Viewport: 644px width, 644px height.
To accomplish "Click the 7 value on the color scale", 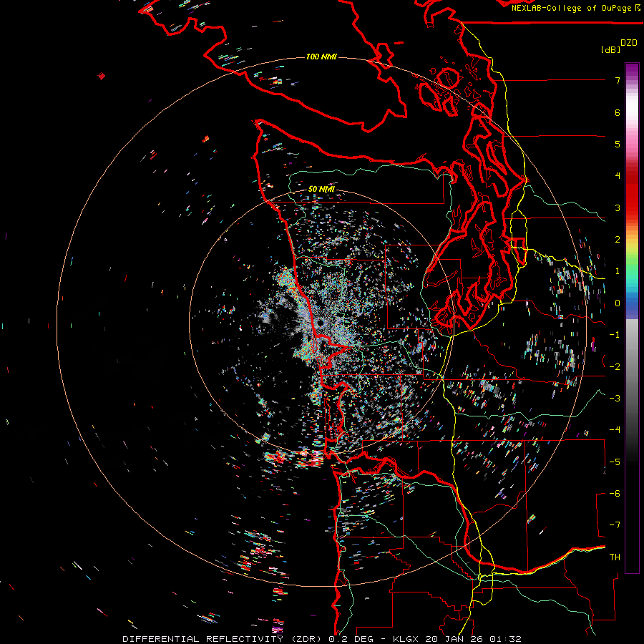I will (x=618, y=80).
